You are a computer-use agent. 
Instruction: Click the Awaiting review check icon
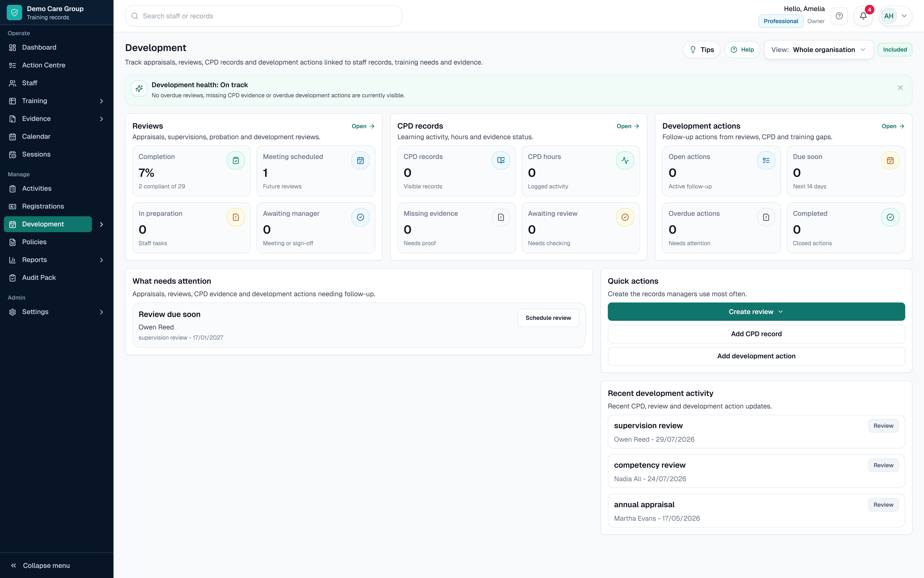[x=625, y=217]
